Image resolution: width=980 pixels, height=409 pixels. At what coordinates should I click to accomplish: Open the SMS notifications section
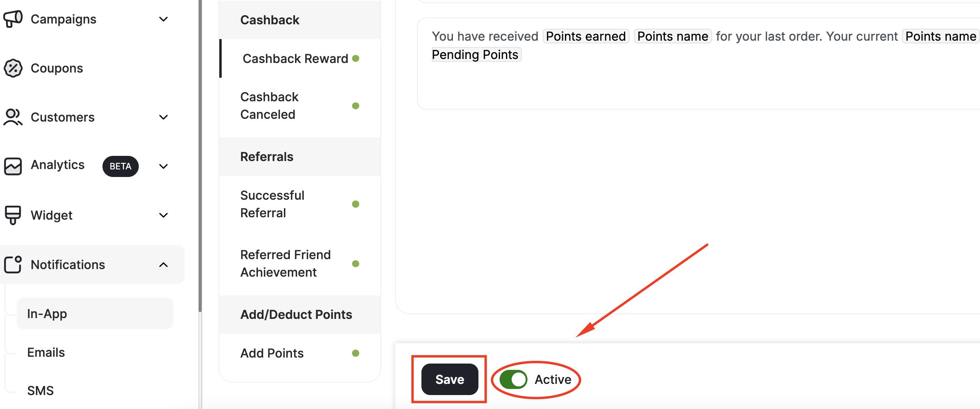(x=40, y=390)
